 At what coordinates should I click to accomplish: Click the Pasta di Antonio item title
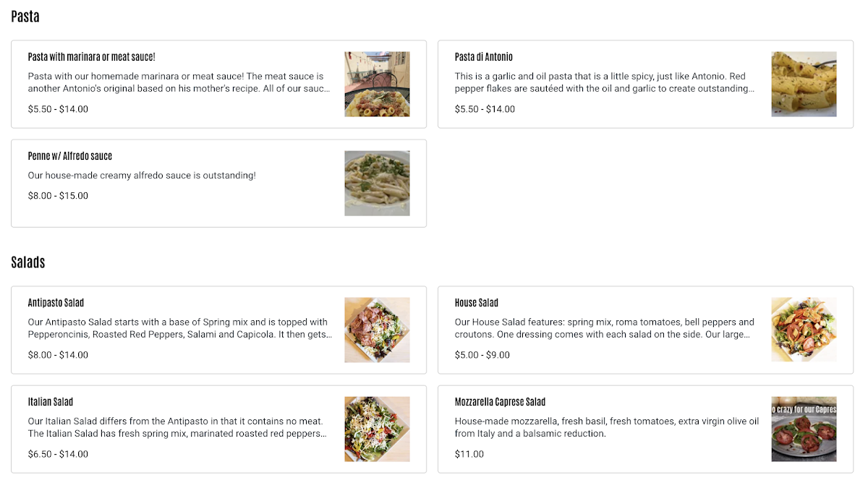tap(484, 57)
